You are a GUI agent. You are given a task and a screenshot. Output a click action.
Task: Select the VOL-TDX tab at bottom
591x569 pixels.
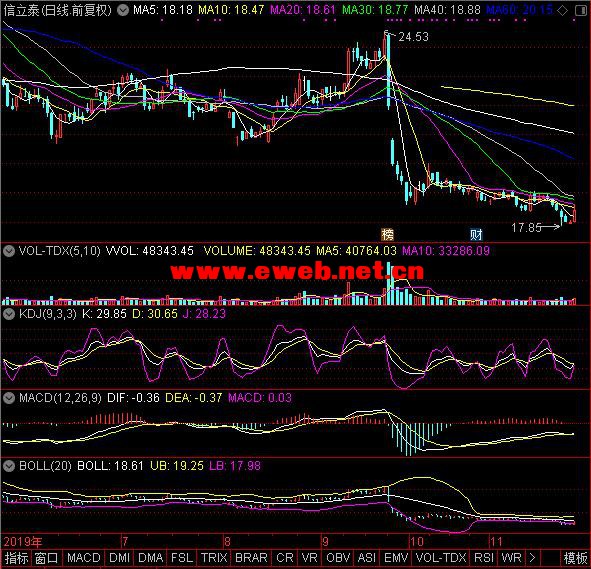point(441,558)
